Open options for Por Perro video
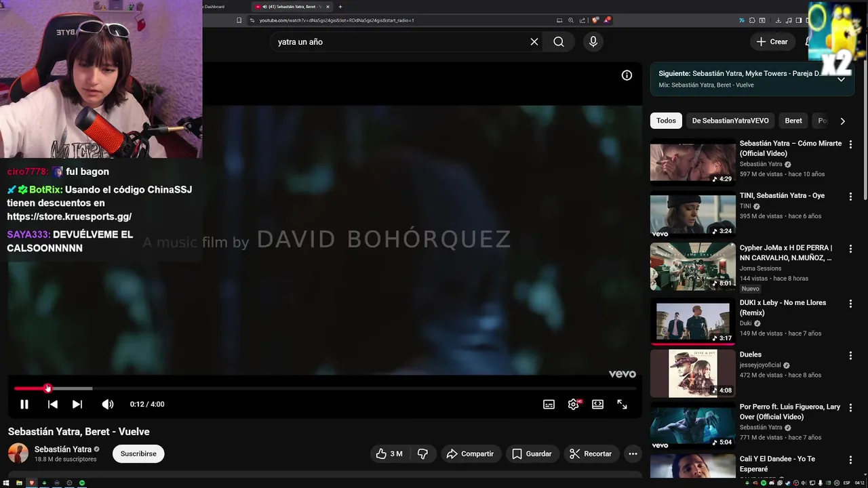 850,408
